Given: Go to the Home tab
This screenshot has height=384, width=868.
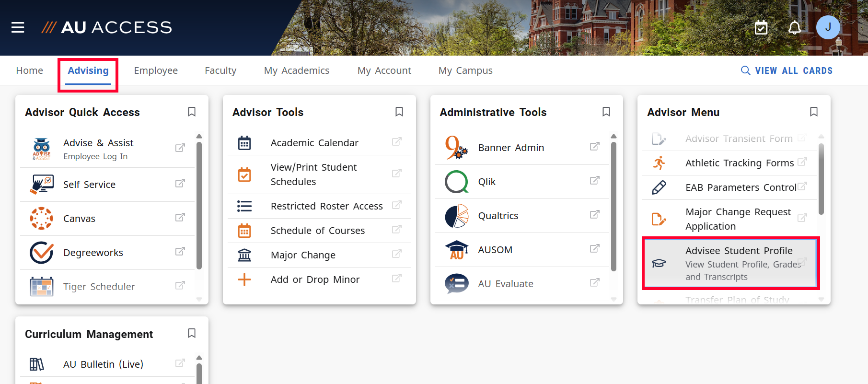Looking at the screenshot, I should coord(30,70).
